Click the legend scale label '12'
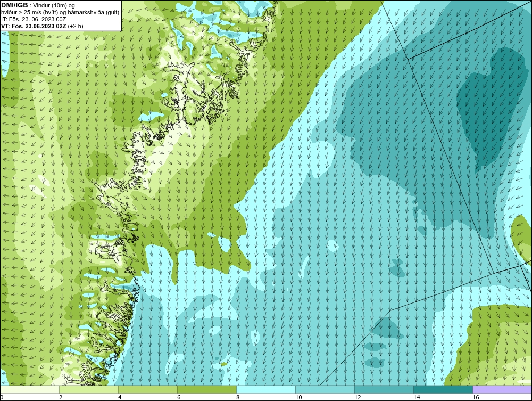Image resolution: width=532 pixels, height=401 pixels. [x=358, y=397]
